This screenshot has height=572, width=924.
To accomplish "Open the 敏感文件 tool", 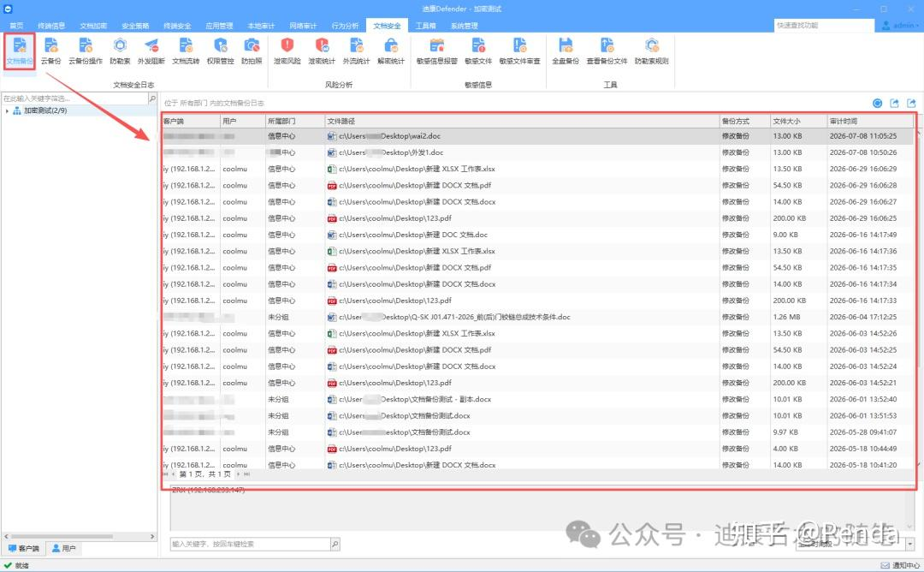I will [x=478, y=51].
